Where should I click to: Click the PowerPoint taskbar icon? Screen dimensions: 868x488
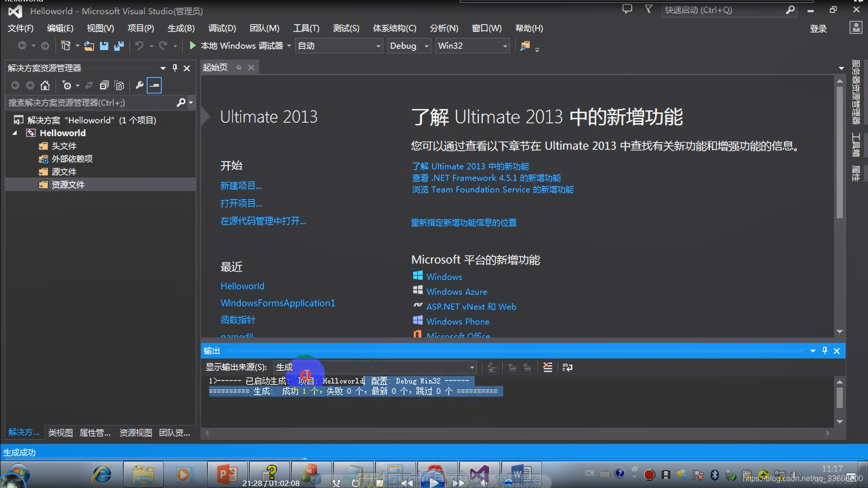pyautogui.click(x=227, y=474)
